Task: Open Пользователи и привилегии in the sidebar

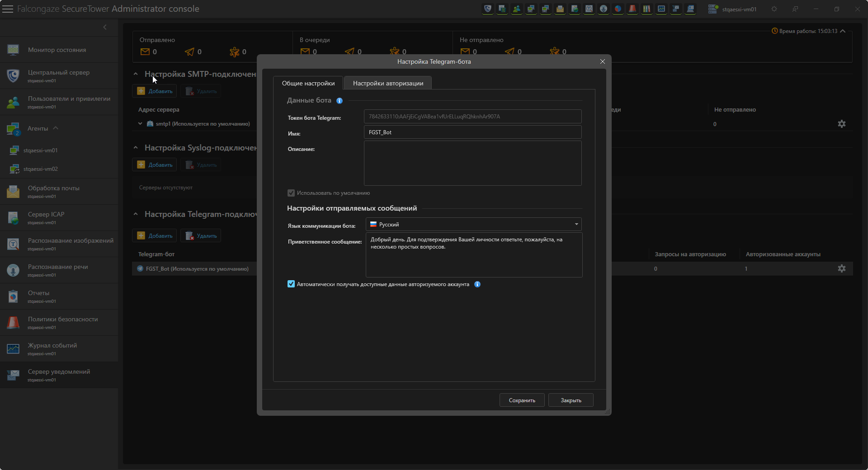Action: pyautogui.click(x=59, y=102)
